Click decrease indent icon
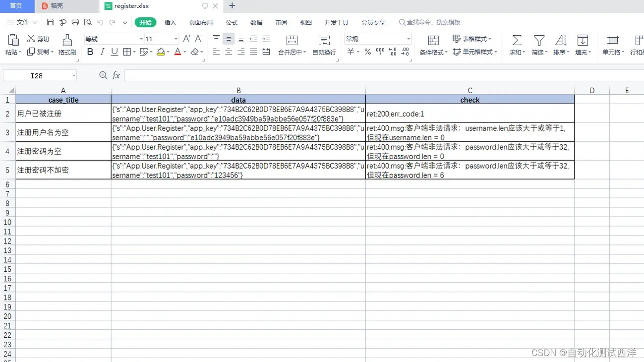644x362 pixels. coord(253,39)
